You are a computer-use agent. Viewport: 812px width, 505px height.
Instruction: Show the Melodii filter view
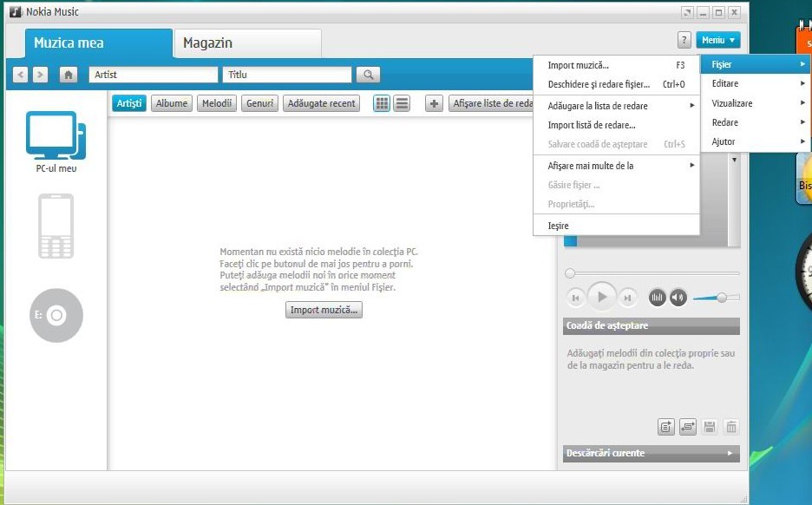tap(217, 103)
